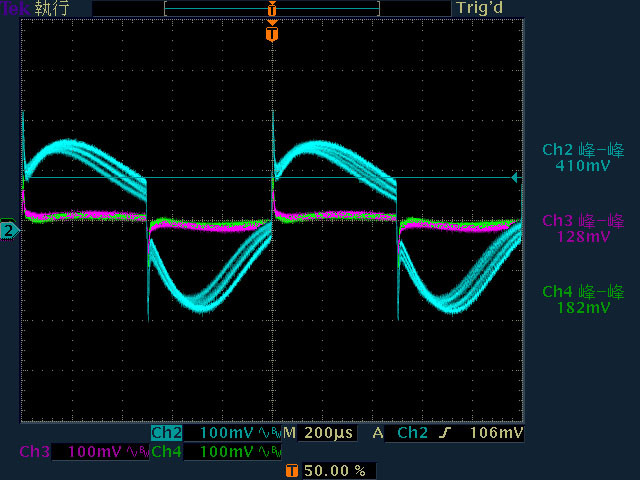The height and width of the screenshot is (480, 640).
Task: Click the trigger level 106mV readout
Action: coord(496,433)
